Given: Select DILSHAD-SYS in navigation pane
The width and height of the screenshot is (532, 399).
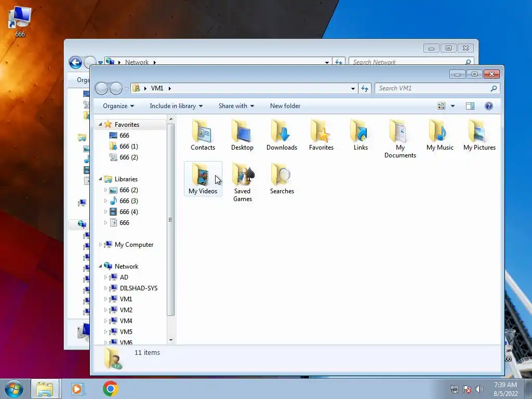Looking at the screenshot, I should (x=138, y=288).
